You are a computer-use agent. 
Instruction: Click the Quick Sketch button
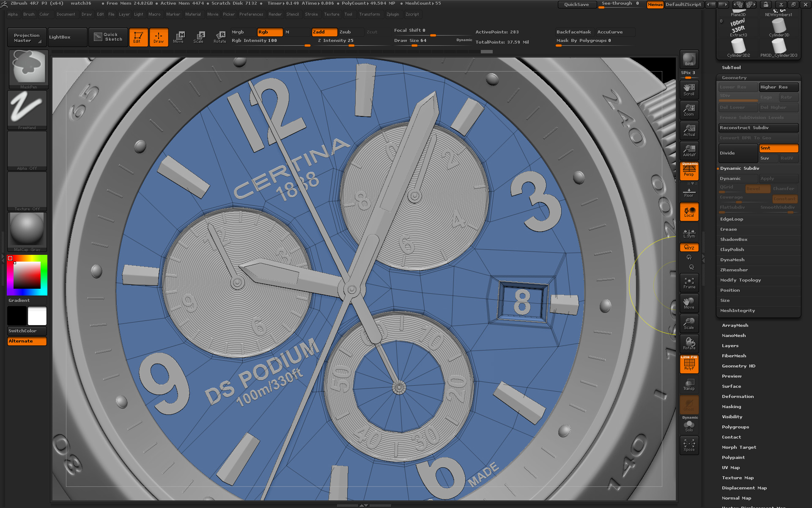click(x=108, y=37)
